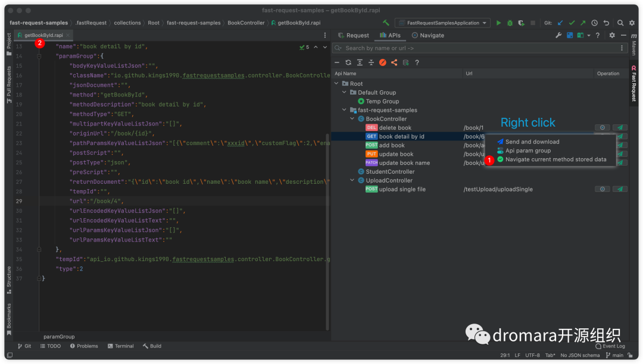Click the locate button for delete book row
Viewport: 643px width, 364px height.
(x=603, y=128)
